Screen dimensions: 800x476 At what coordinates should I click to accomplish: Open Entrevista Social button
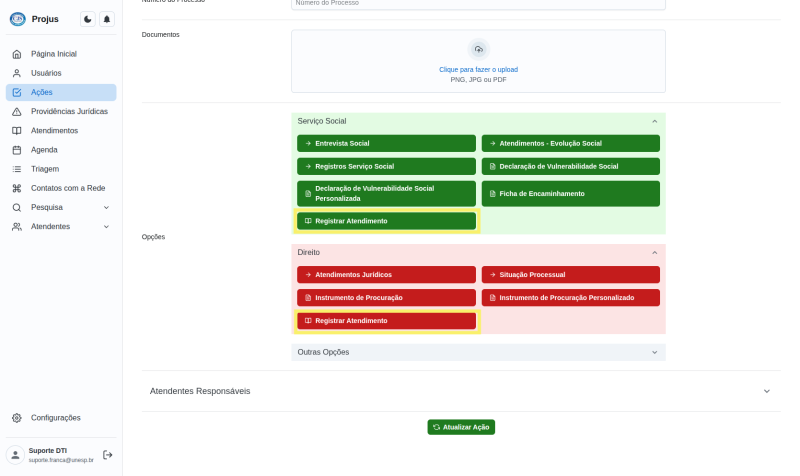[386, 143]
